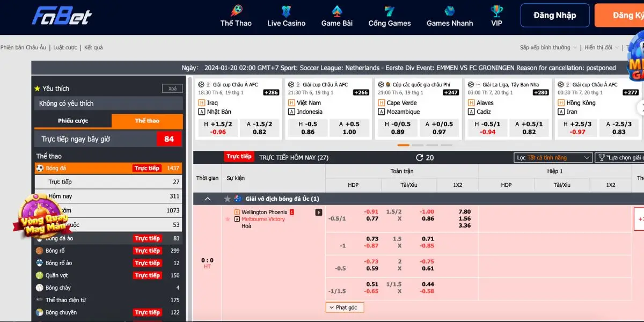This screenshot has height=322, width=644.
Task: Click the Xoá button in favorites
Action: [x=172, y=89]
